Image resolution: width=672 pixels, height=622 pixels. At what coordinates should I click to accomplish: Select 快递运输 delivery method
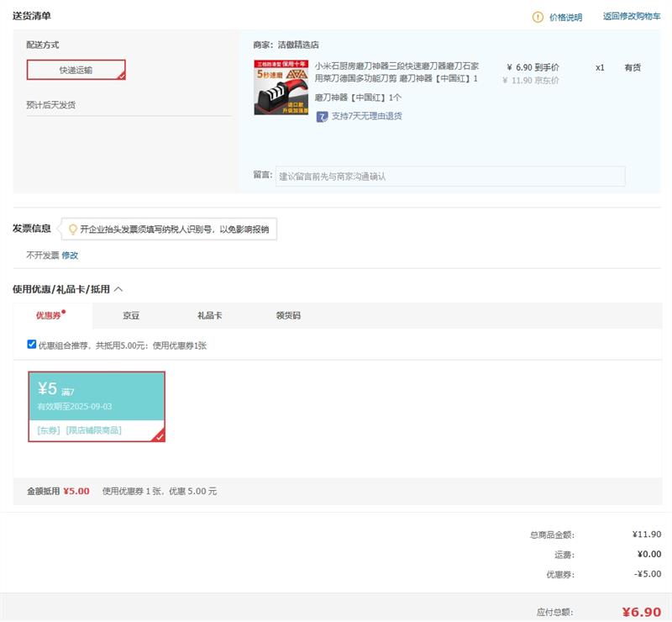tap(76, 70)
